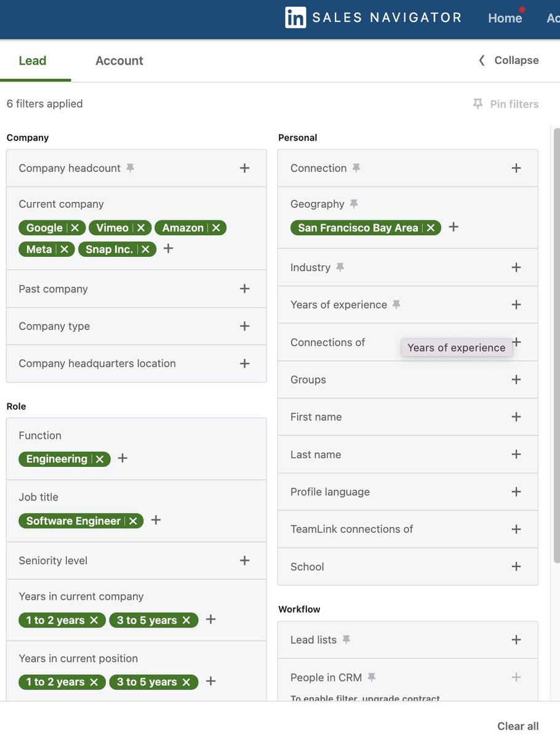Image resolution: width=560 pixels, height=739 pixels.
Task: Switch to the Account tab
Action: (x=119, y=60)
